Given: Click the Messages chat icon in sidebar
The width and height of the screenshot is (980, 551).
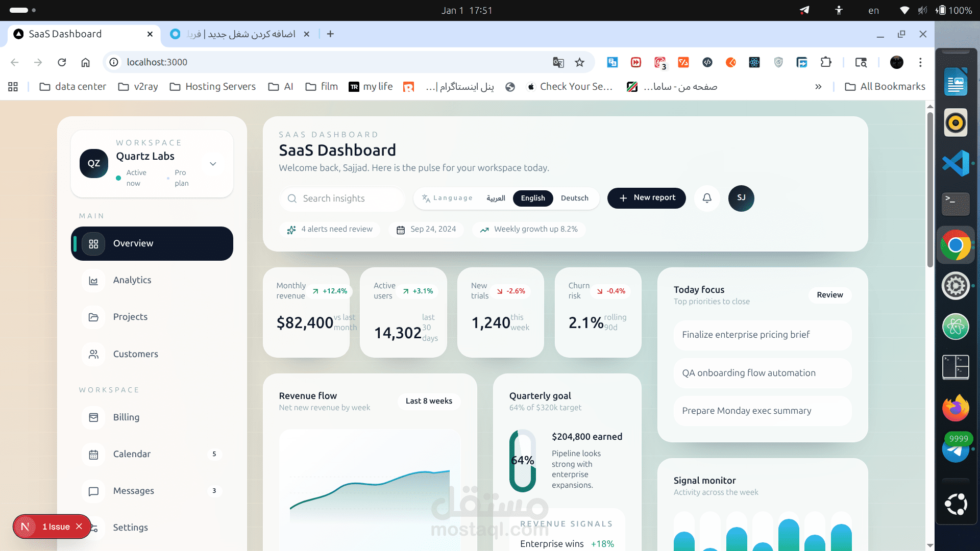Looking at the screenshot, I should point(93,491).
